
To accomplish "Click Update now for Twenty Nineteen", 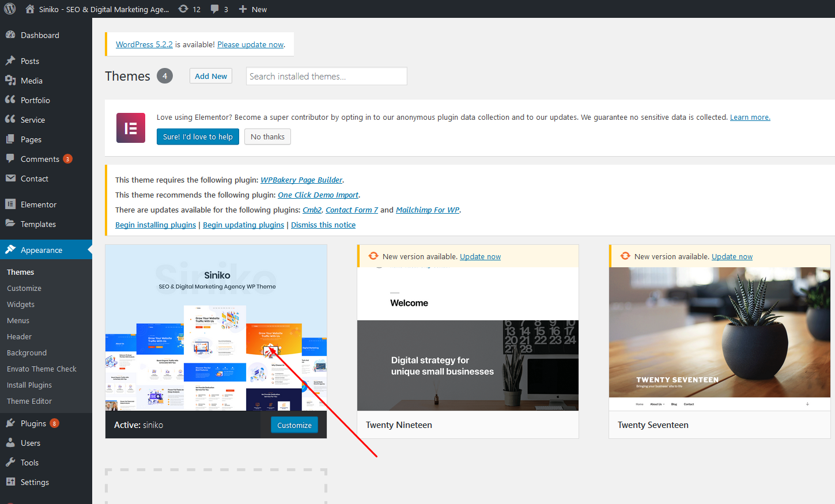I will (x=480, y=256).
